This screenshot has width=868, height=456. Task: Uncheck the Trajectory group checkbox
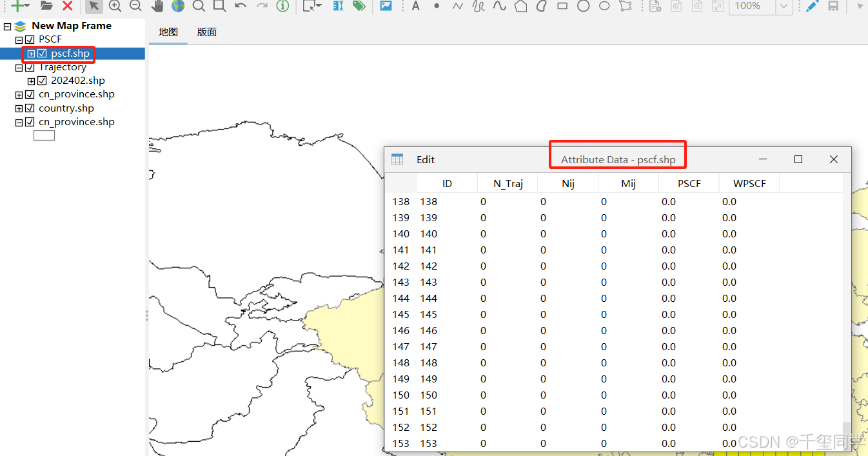(30, 67)
